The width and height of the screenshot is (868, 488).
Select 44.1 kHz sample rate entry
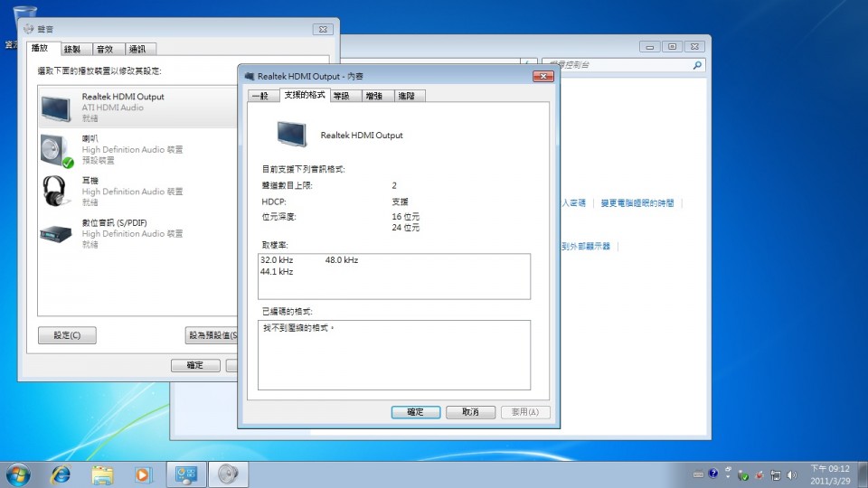coord(277,272)
